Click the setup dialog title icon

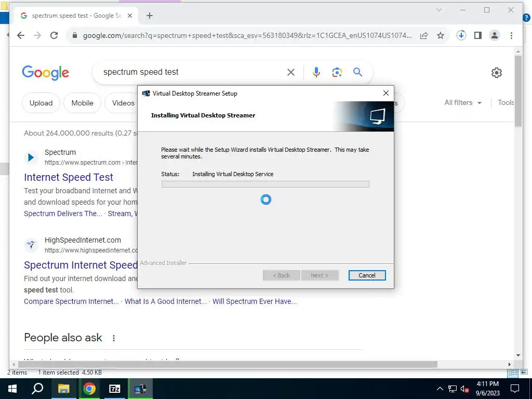[146, 94]
